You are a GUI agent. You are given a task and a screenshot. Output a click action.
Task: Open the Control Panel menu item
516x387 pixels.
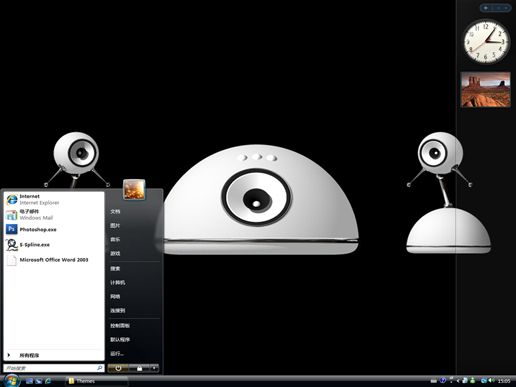pos(120,326)
